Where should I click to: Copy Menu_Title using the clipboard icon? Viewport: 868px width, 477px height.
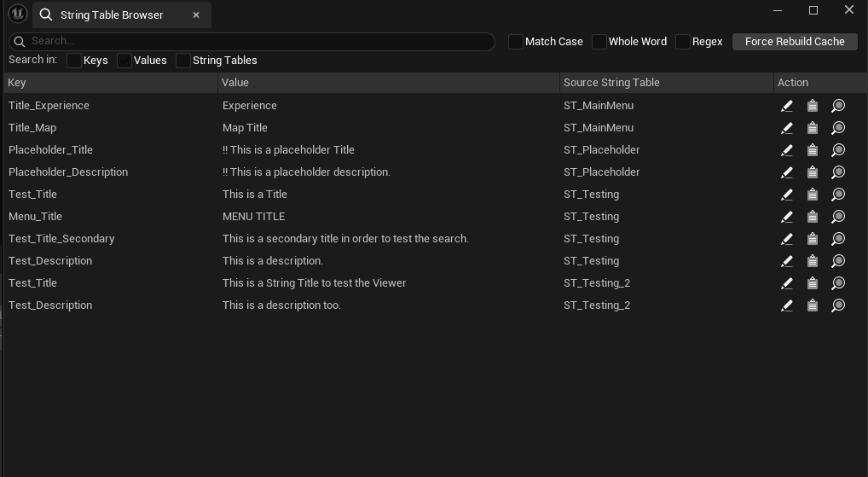[x=812, y=217]
